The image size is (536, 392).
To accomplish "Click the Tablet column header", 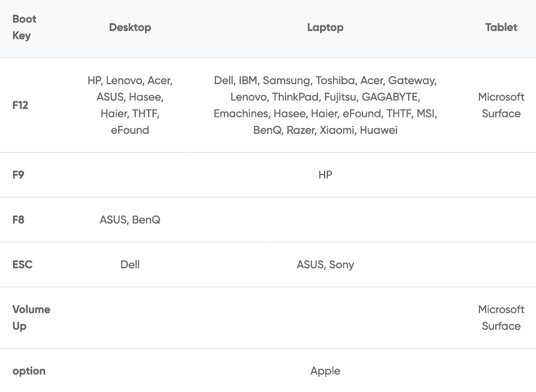I will click(501, 27).
